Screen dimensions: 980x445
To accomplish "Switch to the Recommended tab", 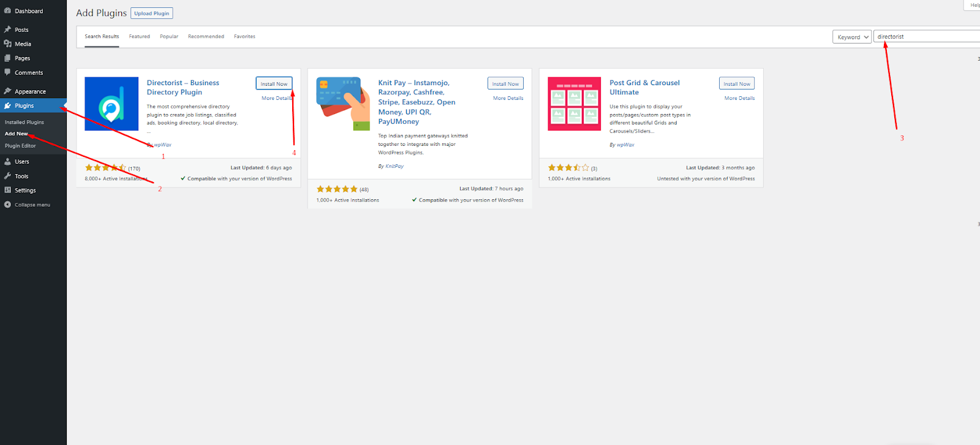I will pyautogui.click(x=206, y=37).
